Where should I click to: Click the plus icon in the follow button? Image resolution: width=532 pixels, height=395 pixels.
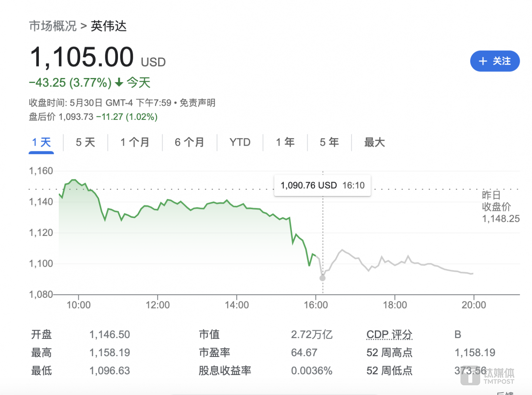click(483, 61)
